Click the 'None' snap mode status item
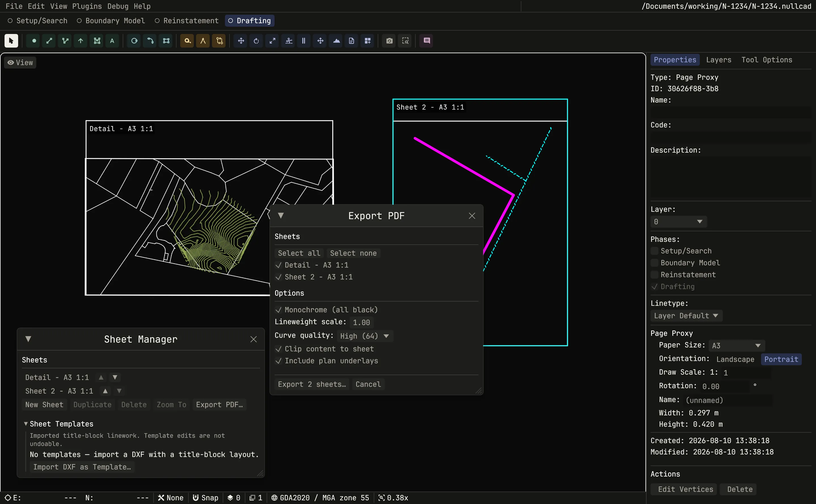This screenshot has width=816, height=504. click(171, 498)
